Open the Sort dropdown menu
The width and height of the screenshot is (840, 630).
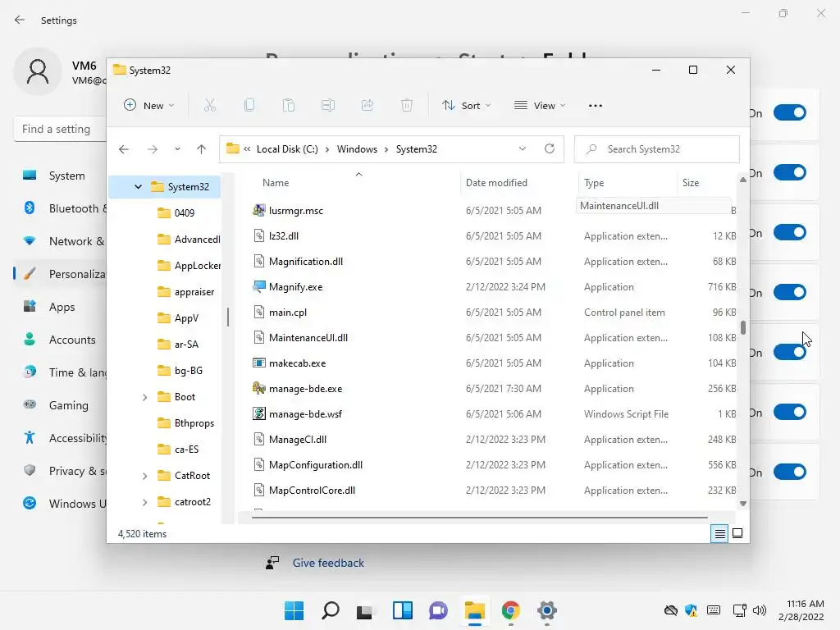(466, 106)
